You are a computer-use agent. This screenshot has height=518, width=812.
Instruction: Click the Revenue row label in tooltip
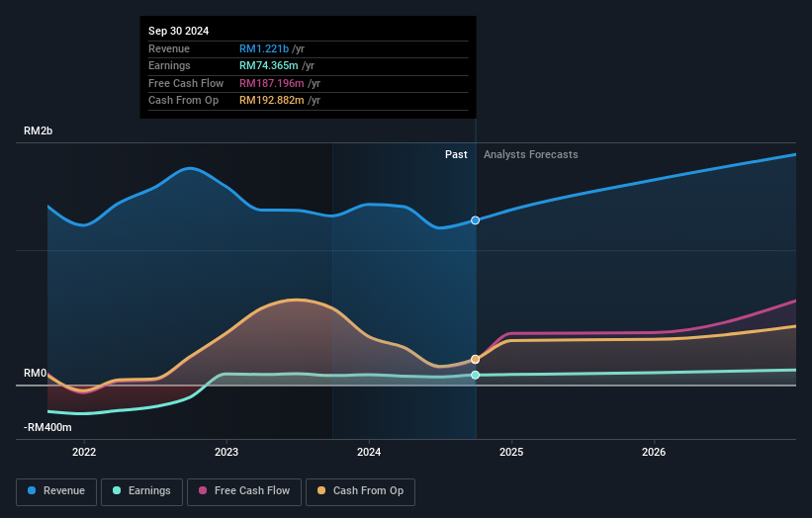click(169, 48)
